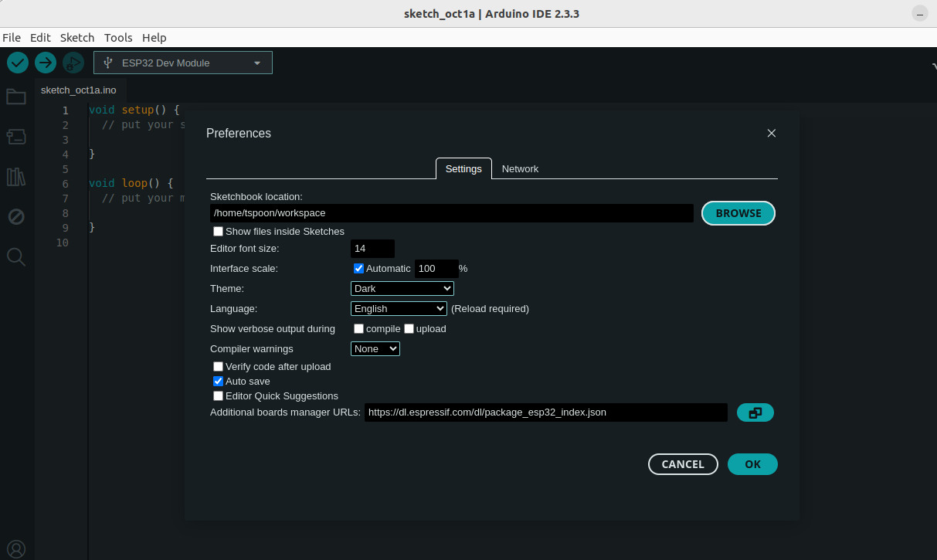Start the debugger with the Debug icon

(x=73, y=63)
